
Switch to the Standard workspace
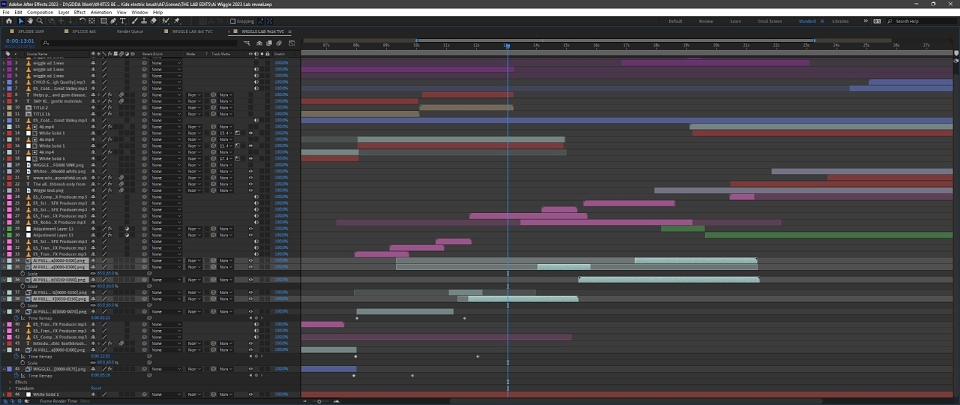pyautogui.click(x=807, y=21)
